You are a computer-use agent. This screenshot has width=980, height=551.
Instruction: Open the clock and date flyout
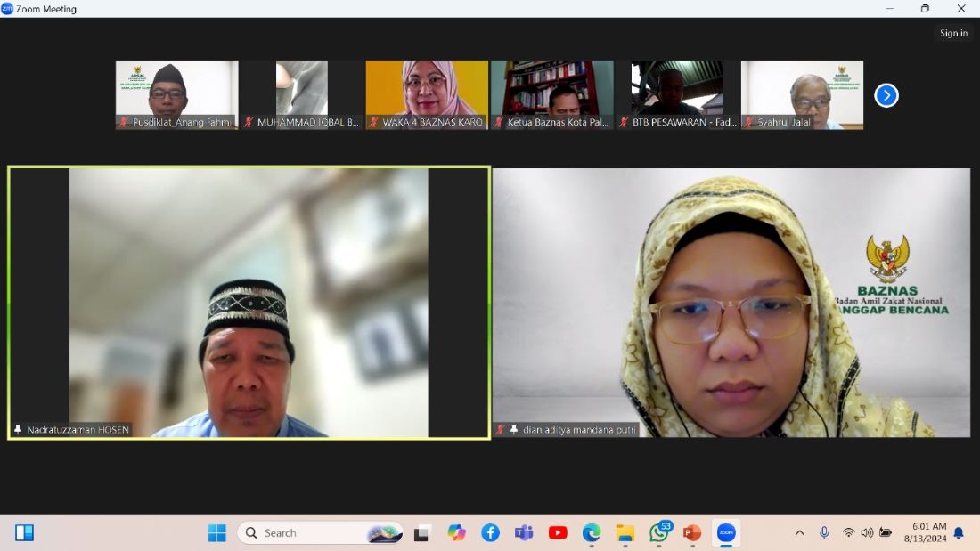pyautogui.click(x=925, y=532)
